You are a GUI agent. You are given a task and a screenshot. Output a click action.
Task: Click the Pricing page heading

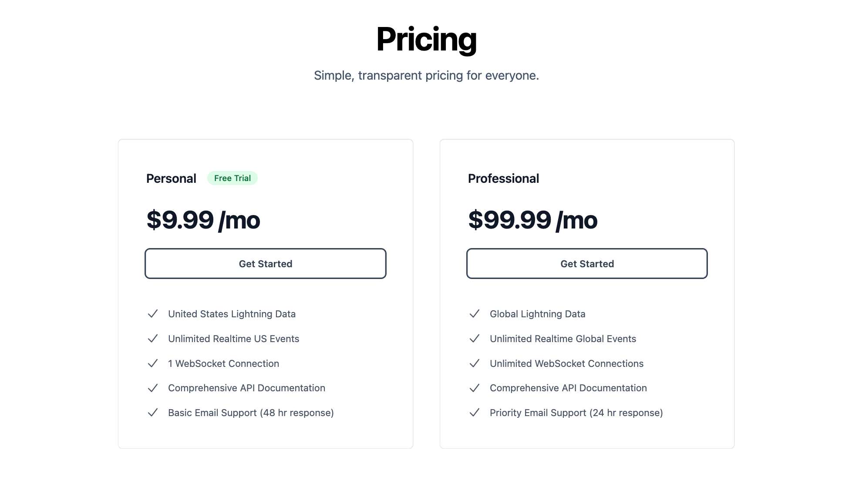(426, 40)
